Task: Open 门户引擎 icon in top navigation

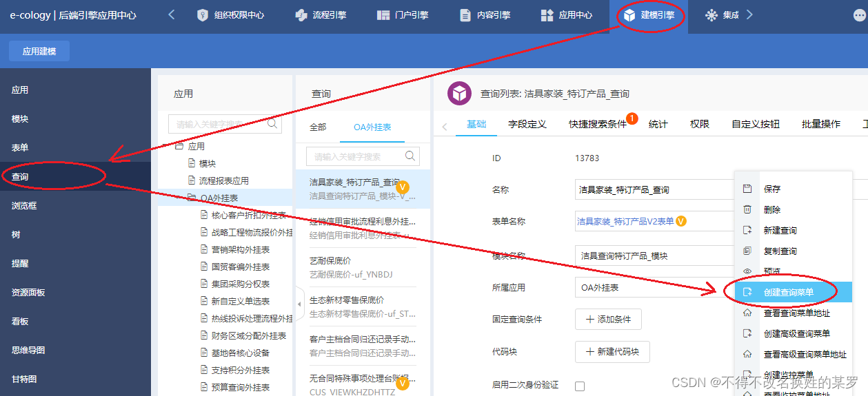Action: coord(383,15)
